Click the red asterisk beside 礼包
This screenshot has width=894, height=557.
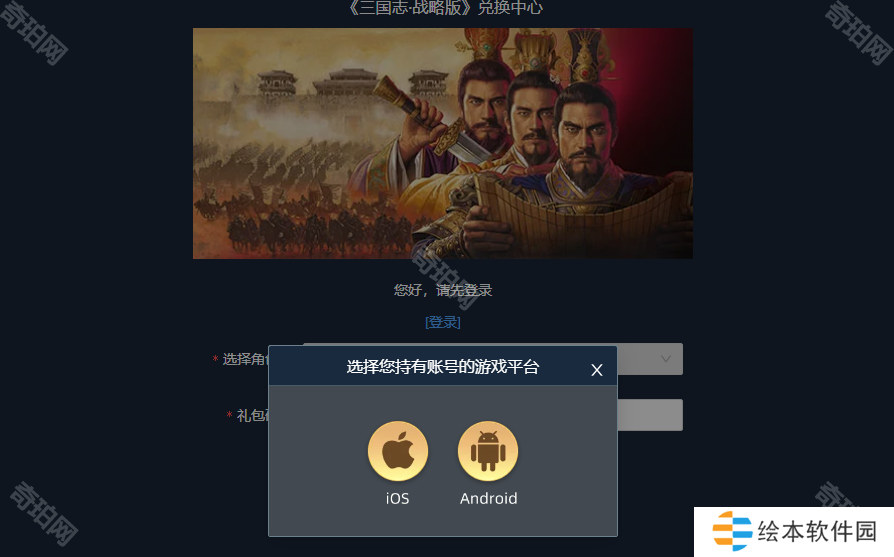pos(229,414)
